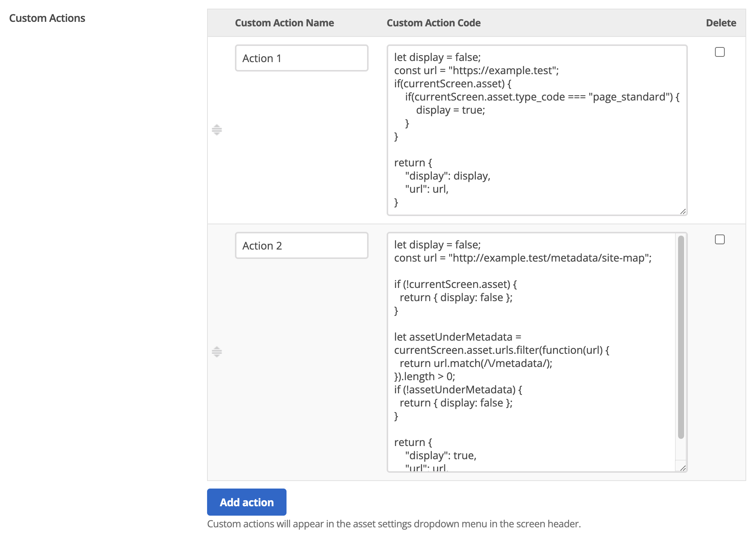The image size is (756, 545).
Task: Click the help text below Add action
Action: coord(394,524)
